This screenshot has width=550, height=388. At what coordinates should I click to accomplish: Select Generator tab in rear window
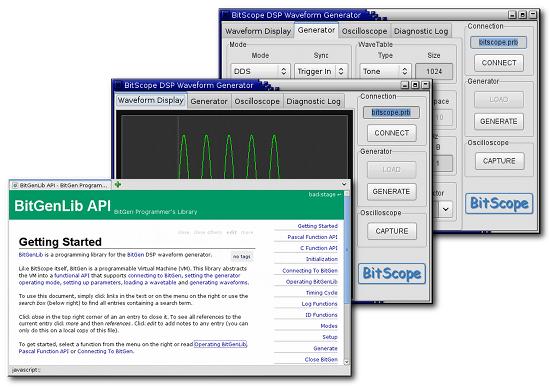point(316,30)
